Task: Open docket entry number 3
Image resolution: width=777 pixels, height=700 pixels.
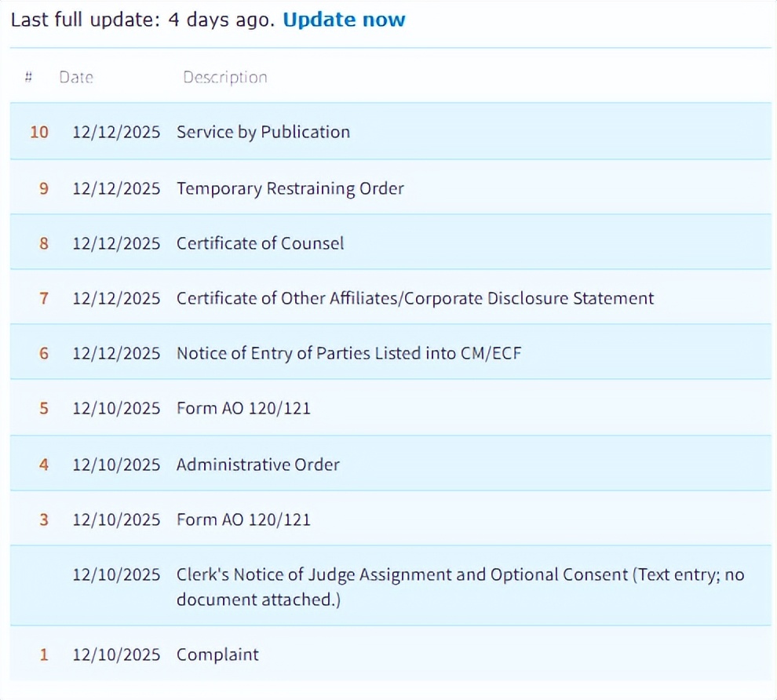Action: [x=44, y=520]
